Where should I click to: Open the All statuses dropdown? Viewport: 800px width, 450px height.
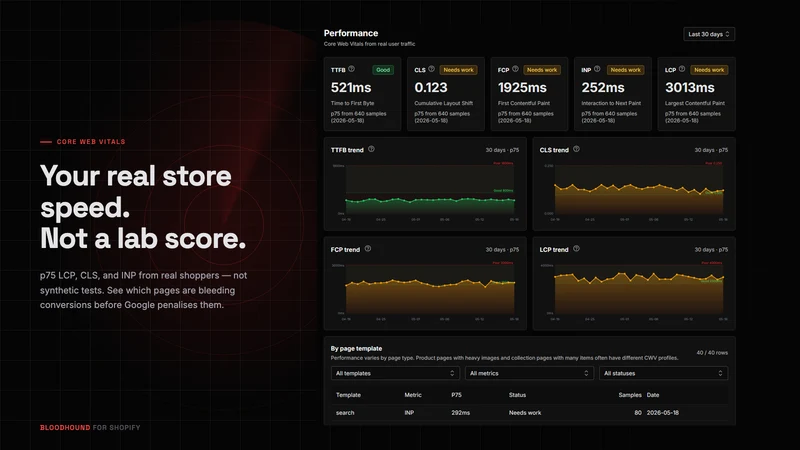click(663, 373)
